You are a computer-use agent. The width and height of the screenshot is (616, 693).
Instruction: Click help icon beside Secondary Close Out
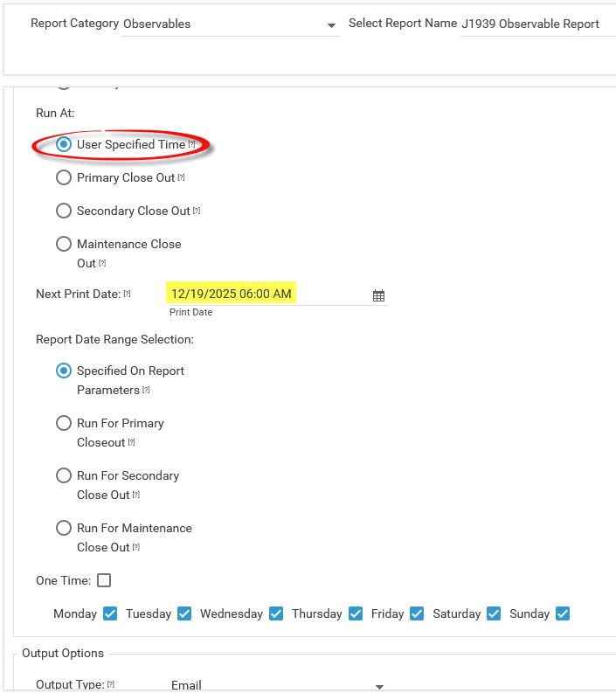click(x=197, y=211)
